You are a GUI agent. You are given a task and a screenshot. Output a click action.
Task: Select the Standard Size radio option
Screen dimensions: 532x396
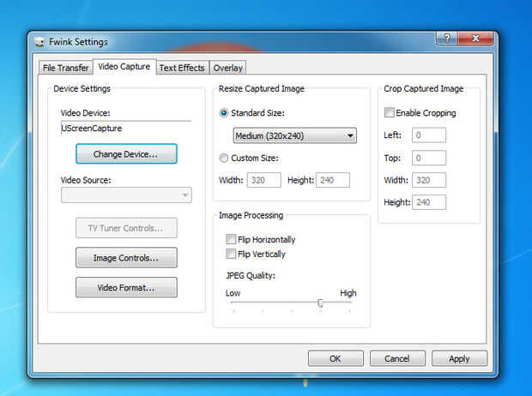224,113
